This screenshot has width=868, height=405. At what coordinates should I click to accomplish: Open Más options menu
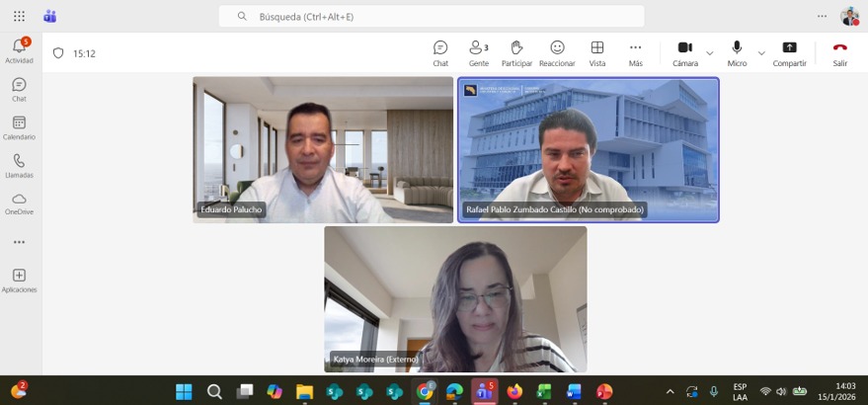point(636,53)
